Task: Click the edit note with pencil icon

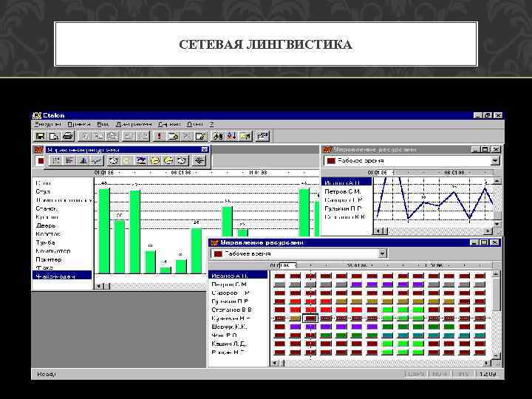Action: [200, 137]
